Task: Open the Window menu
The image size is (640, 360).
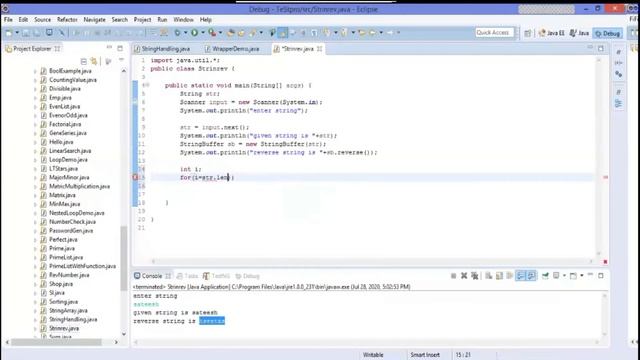Action: pos(183,19)
